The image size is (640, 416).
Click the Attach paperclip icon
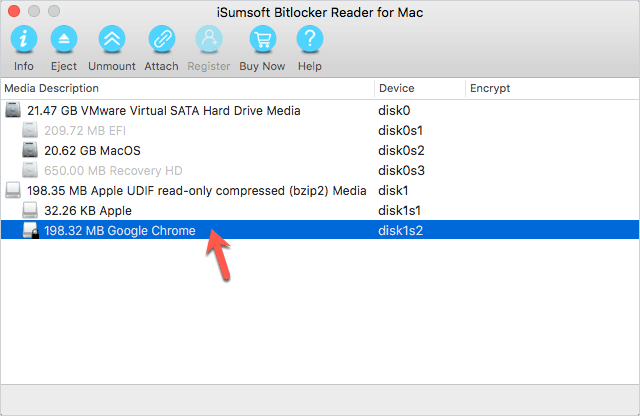pyautogui.click(x=162, y=39)
